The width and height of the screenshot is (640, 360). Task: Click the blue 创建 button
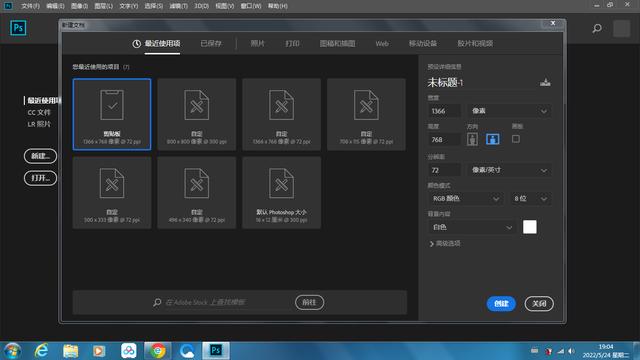pos(501,304)
